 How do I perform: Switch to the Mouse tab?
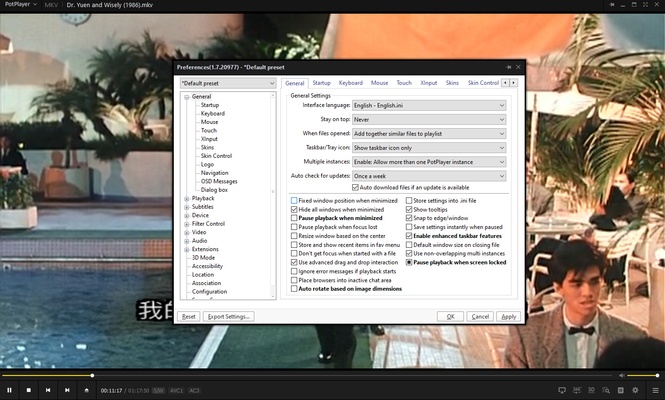pos(380,83)
